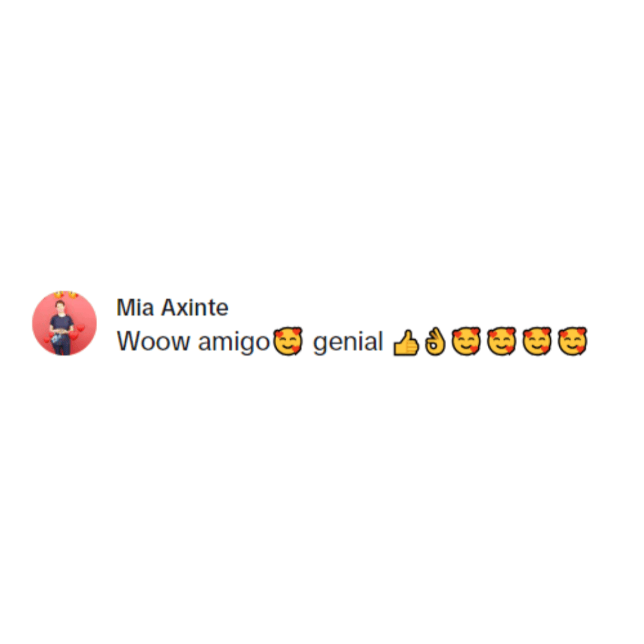Select the word 'genial' in the comment
644x644 pixels.
pyautogui.click(x=348, y=342)
